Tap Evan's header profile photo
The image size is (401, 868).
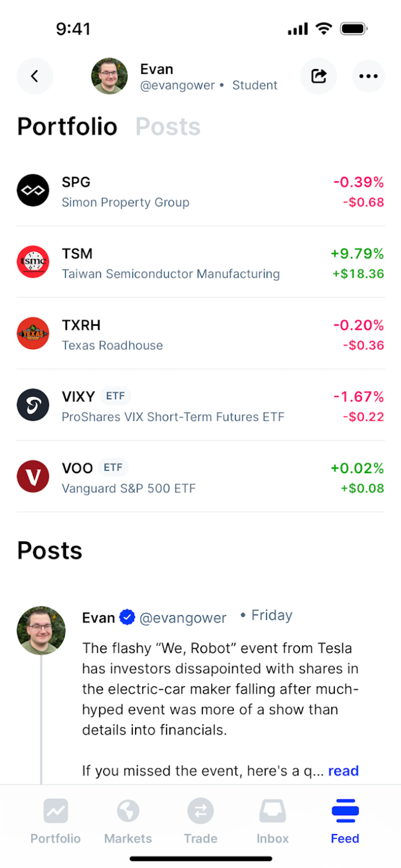109,76
